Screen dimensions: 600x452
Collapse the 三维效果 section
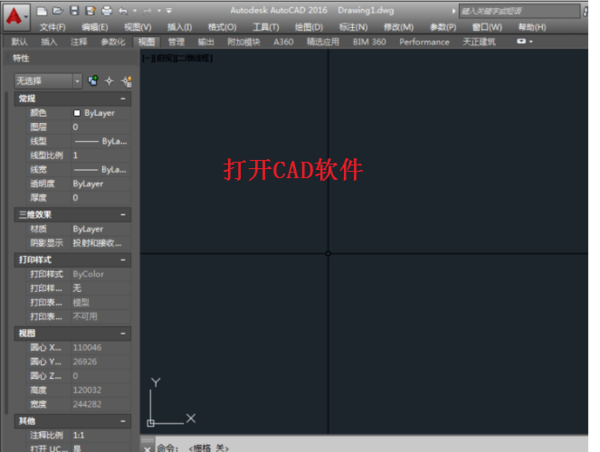pyautogui.click(x=123, y=214)
